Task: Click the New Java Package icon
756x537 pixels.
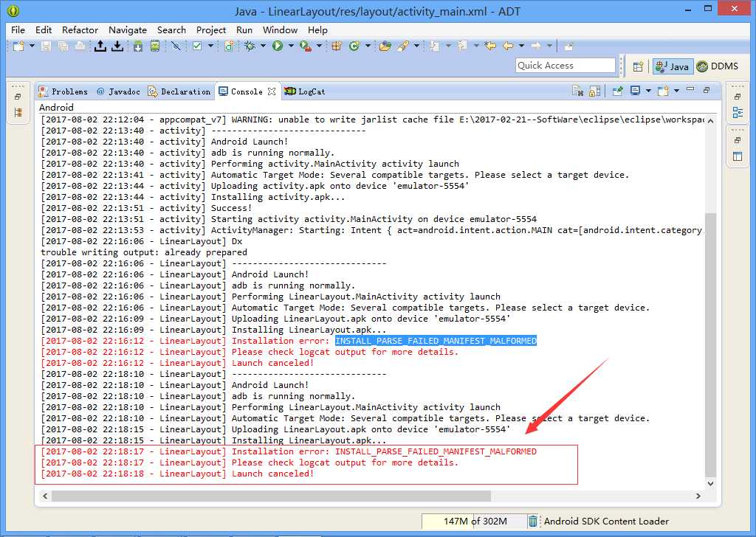Action: click(337, 46)
